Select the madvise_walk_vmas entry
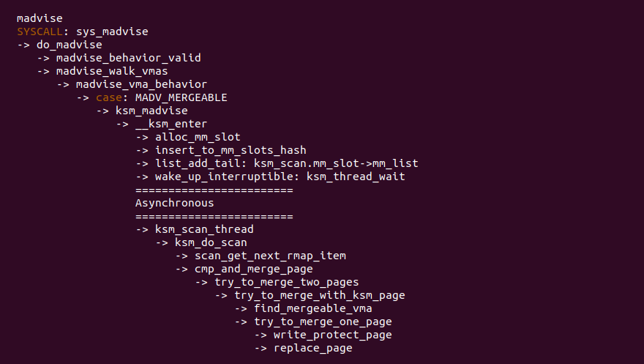This screenshot has height=364, width=644. [x=112, y=70]
